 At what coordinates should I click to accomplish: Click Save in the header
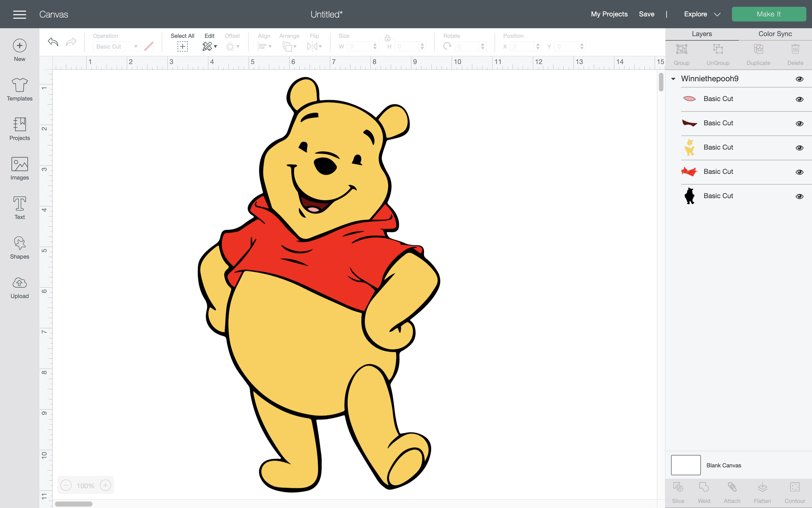tap(646, 14)
